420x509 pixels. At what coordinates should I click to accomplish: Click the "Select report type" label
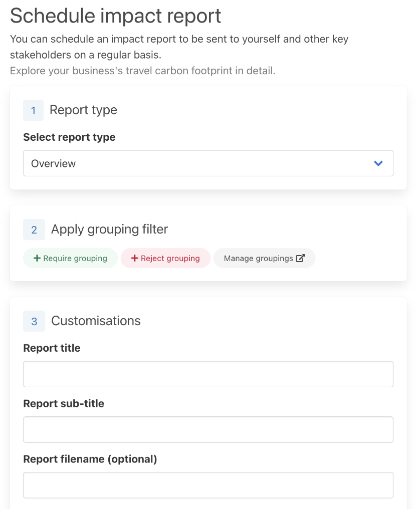[x=69, y=137]
